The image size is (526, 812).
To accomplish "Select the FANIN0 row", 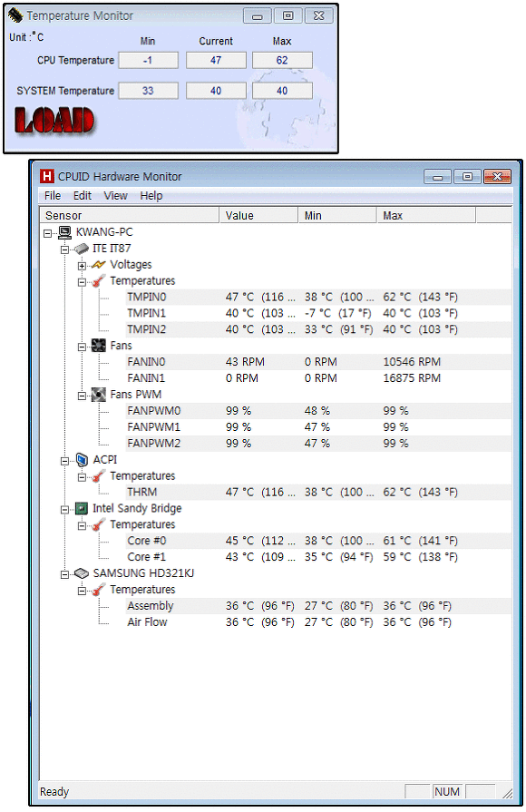I will pos(318,362).
